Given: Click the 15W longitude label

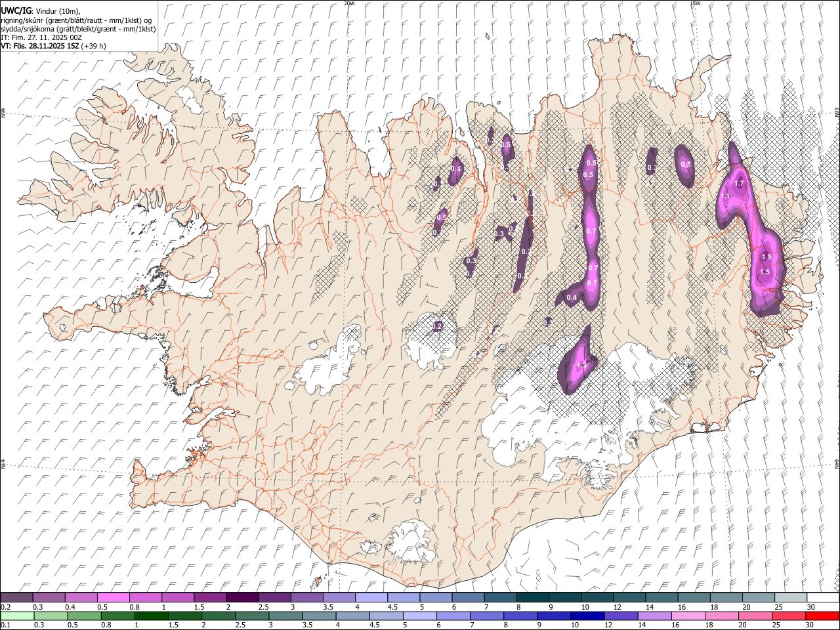Looking at the screenshot, I should click(x=695, y=3).
